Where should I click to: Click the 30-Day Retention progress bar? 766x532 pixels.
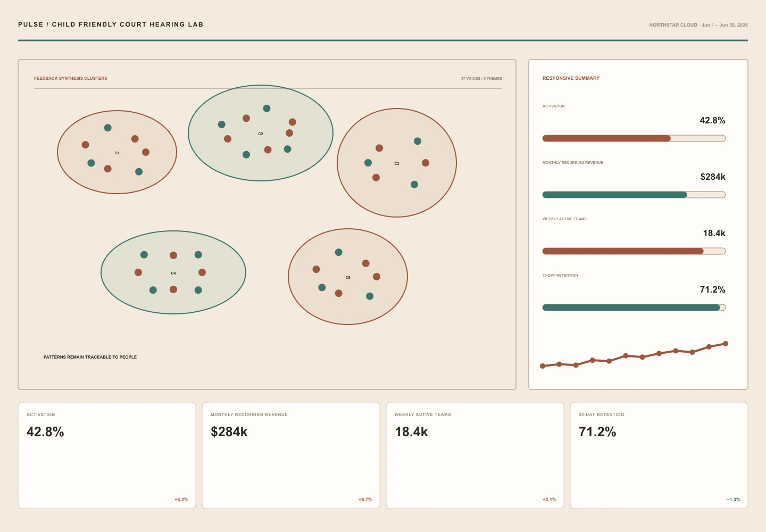pos(634,307)
